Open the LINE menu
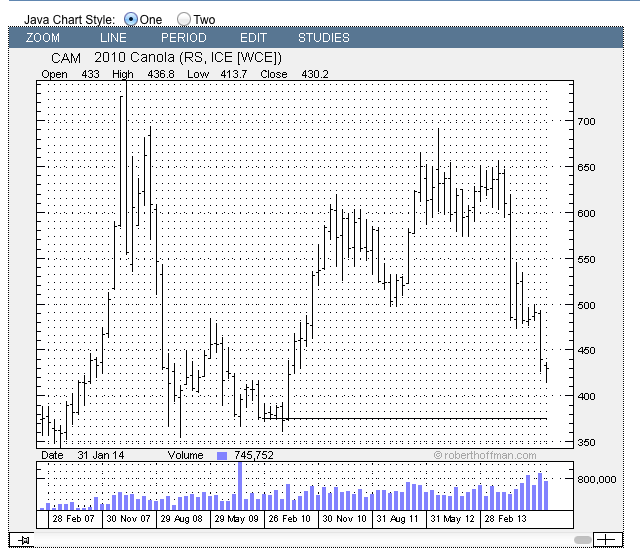 click(113, 38)
